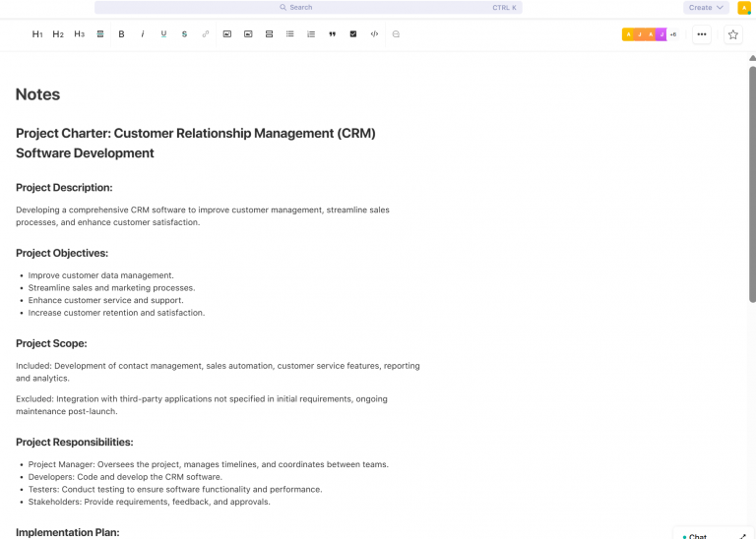Insert a hyperlink with the link icon

(206, 34)
